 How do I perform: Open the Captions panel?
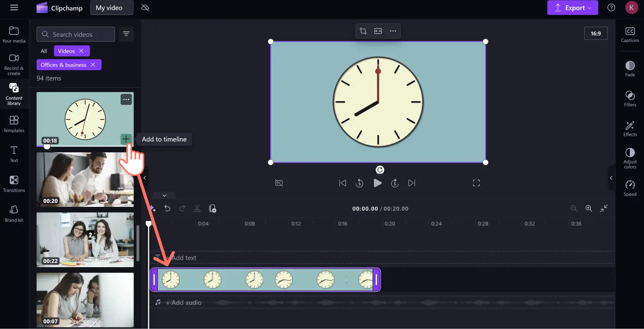630,35
